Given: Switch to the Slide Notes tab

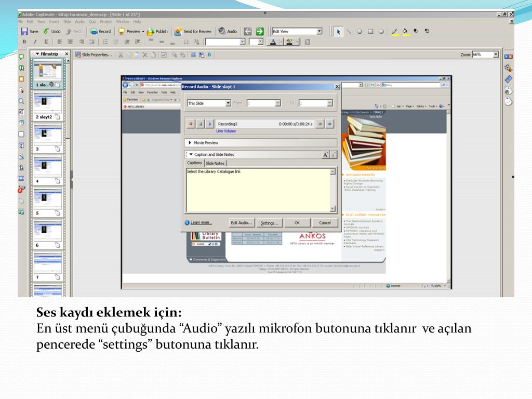Looking at the screenshot, I should pos(215,163).
